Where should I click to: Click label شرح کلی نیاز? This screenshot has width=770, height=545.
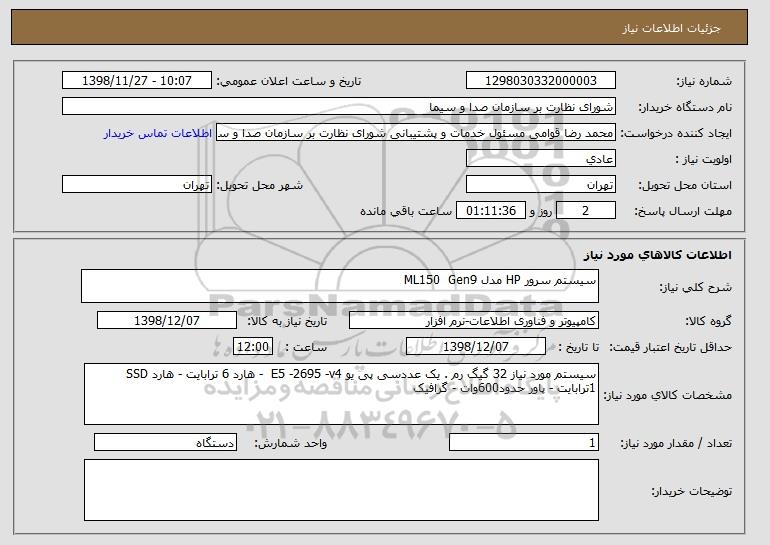[695, 287]
